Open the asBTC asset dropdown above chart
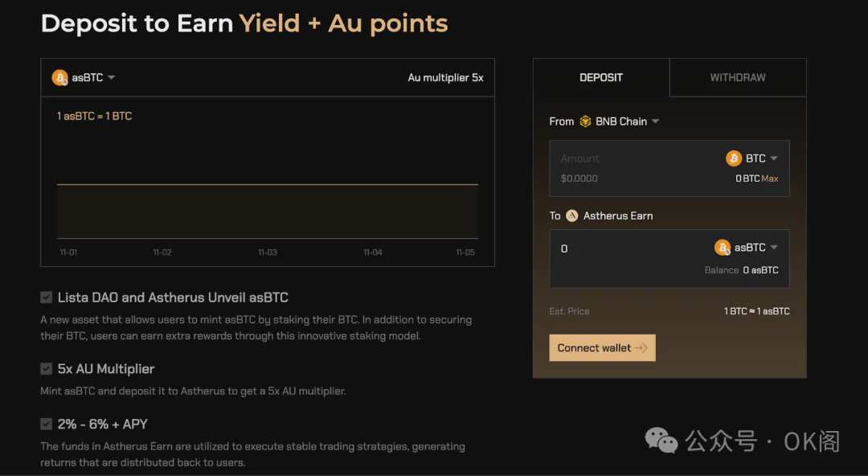Image resolution: width=868 pixels, height=476 pixels. [x=111, y=78]
